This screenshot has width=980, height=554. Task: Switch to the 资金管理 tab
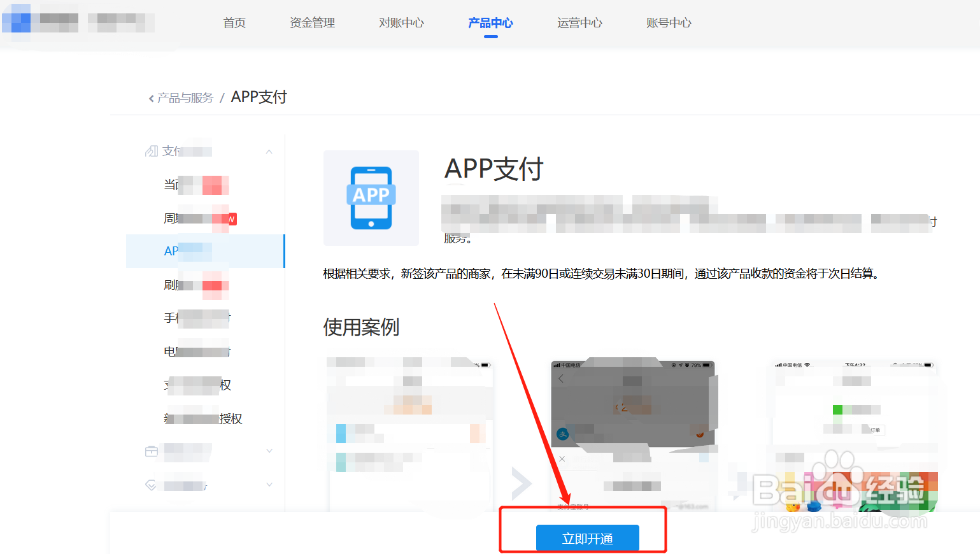click(x=312, y=23)
